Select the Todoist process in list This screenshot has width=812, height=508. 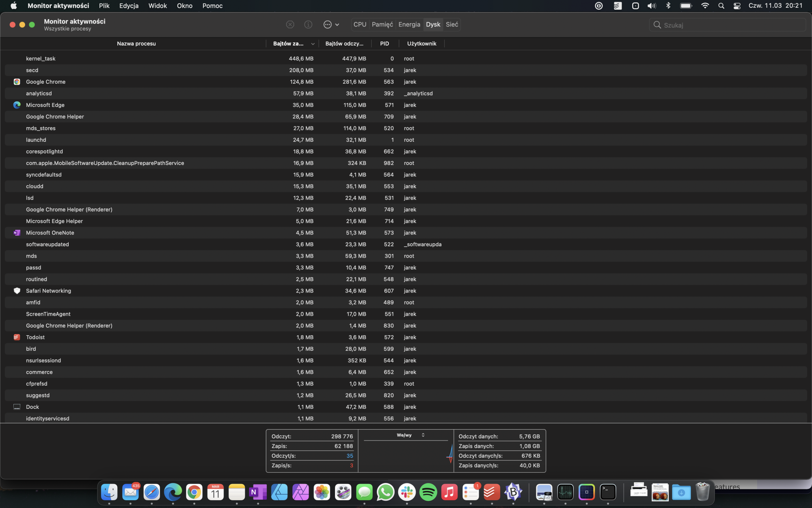35,337
